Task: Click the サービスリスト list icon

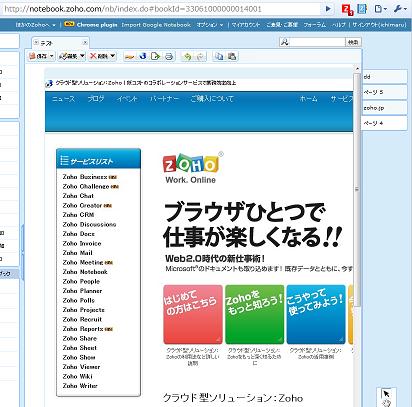Action: click(64, 160)
